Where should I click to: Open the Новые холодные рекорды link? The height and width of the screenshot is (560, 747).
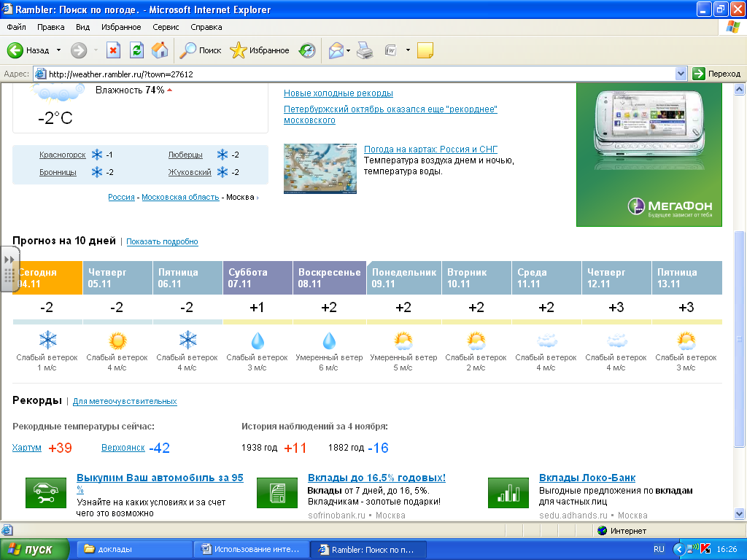click(338, 93)
